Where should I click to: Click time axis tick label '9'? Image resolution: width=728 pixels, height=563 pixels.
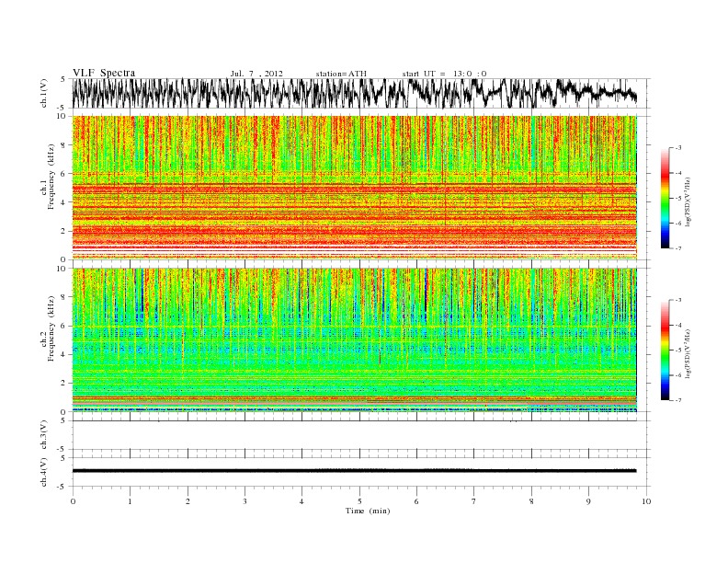(x=588, y=501)
